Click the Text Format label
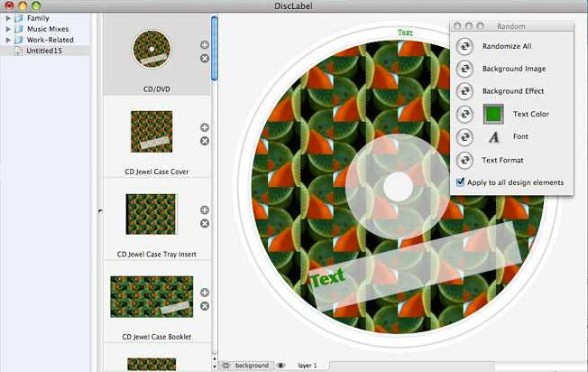Screen dimensions: 588x372 [502, 160]
